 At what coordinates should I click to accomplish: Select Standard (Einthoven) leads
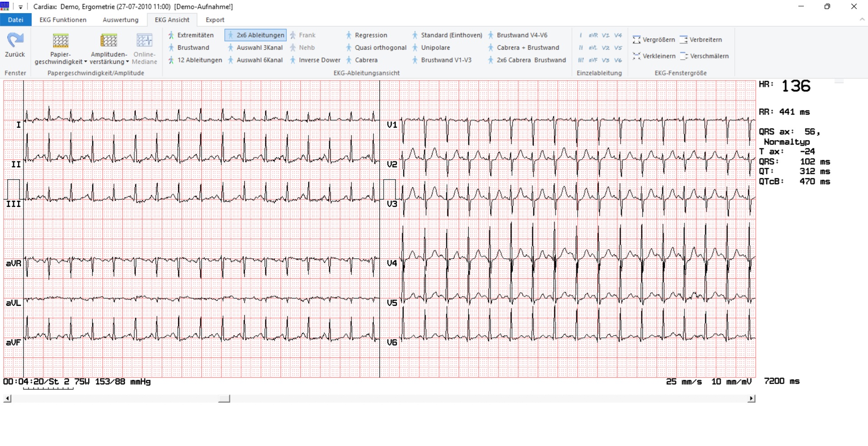[447, 35]
